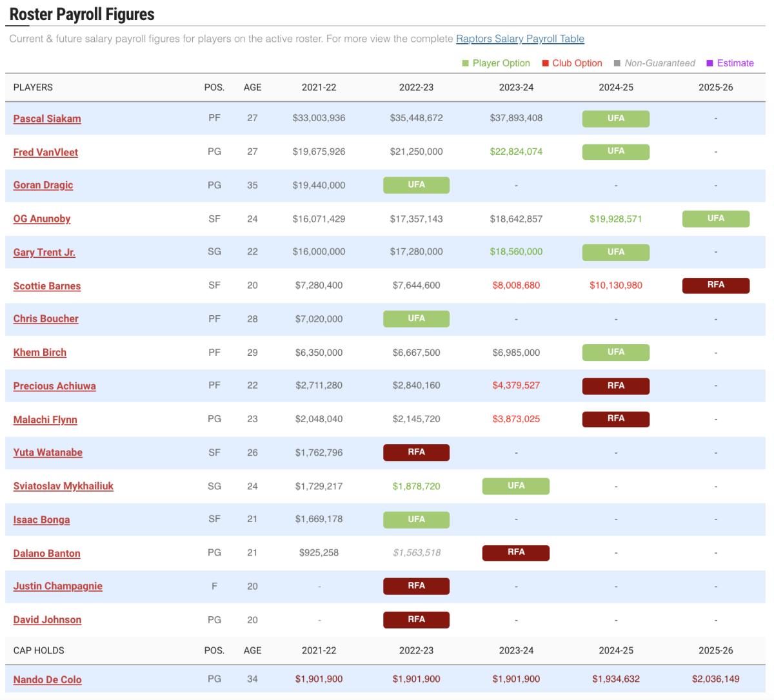Screen dimensions: 774x700
Task: Click the AGE header in the Players row
Action: coord(252,88)
